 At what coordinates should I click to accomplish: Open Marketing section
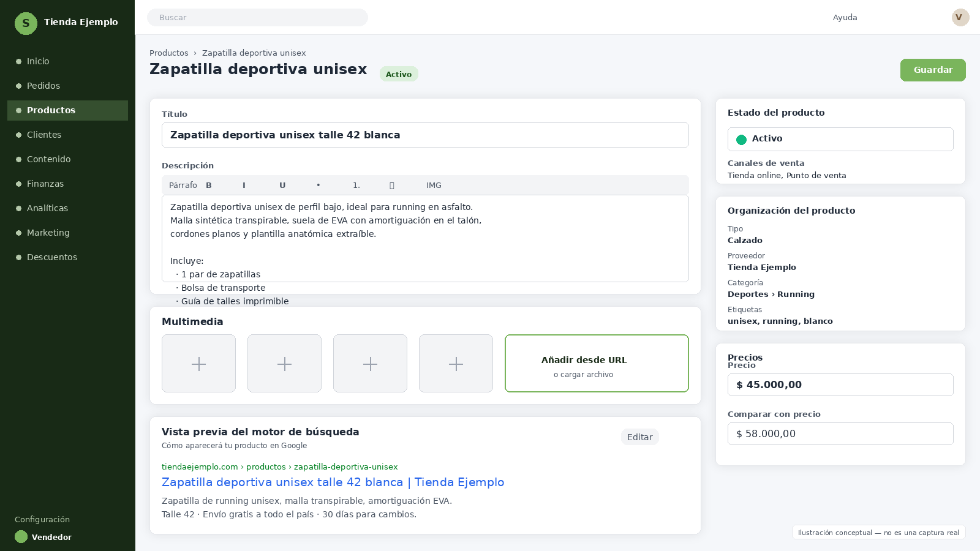point(67,233)
